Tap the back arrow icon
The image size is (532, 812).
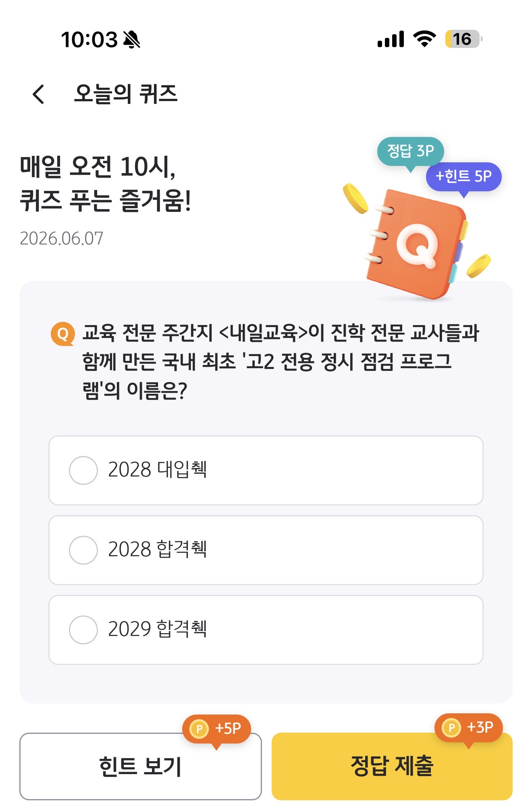pyautogui.click(x=39, y=94)
